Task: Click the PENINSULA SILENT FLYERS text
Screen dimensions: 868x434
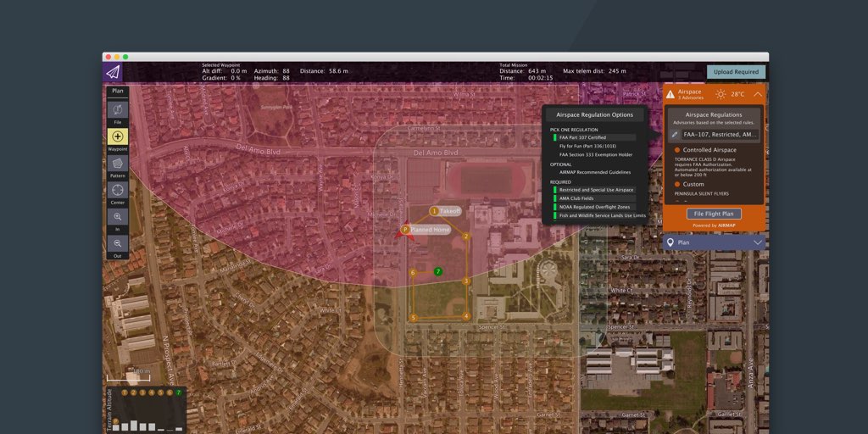Action: [x=701, y=194]
